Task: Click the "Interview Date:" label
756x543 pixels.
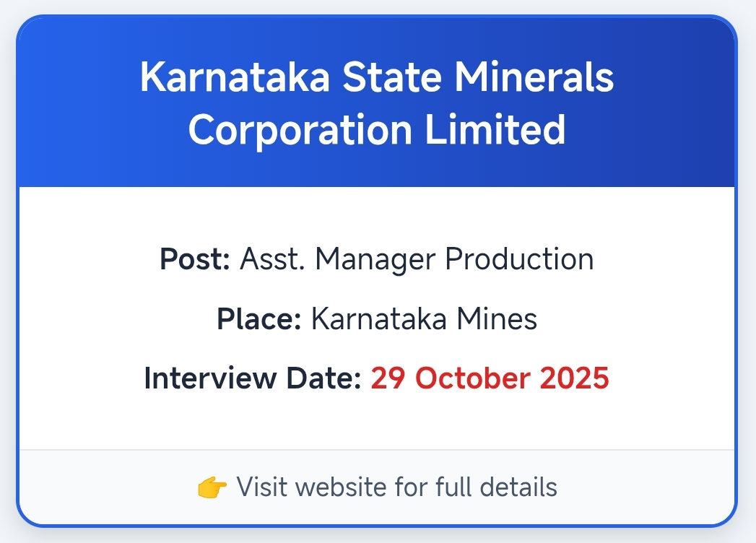Action: pos(252,378)
